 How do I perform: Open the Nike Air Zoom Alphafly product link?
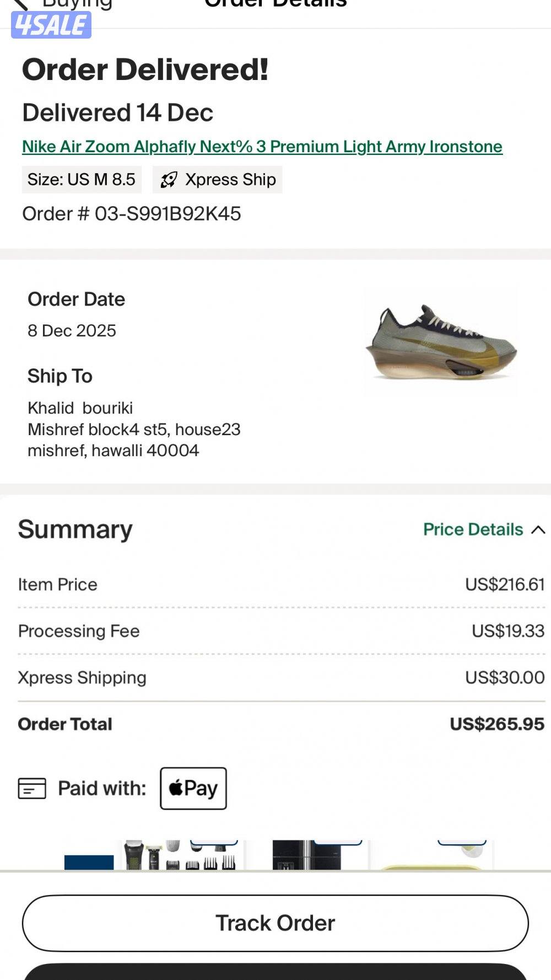262,147
